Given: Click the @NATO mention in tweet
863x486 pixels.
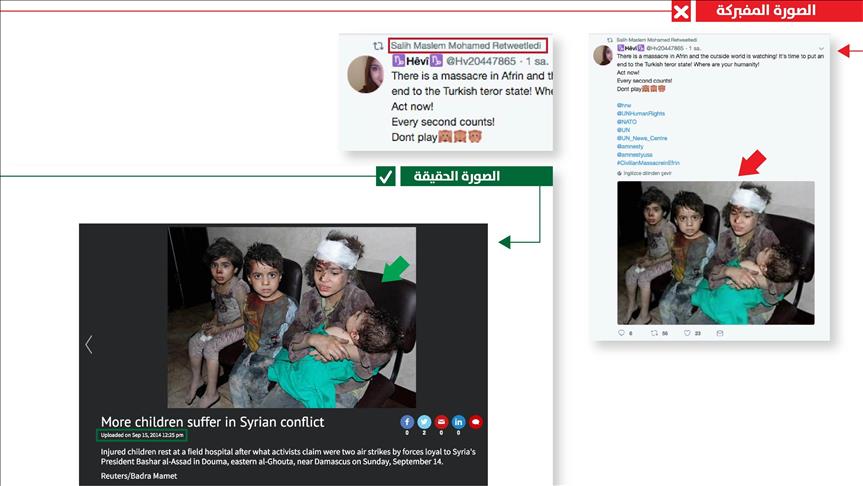Looking at the screenshot, I should 626,121.
